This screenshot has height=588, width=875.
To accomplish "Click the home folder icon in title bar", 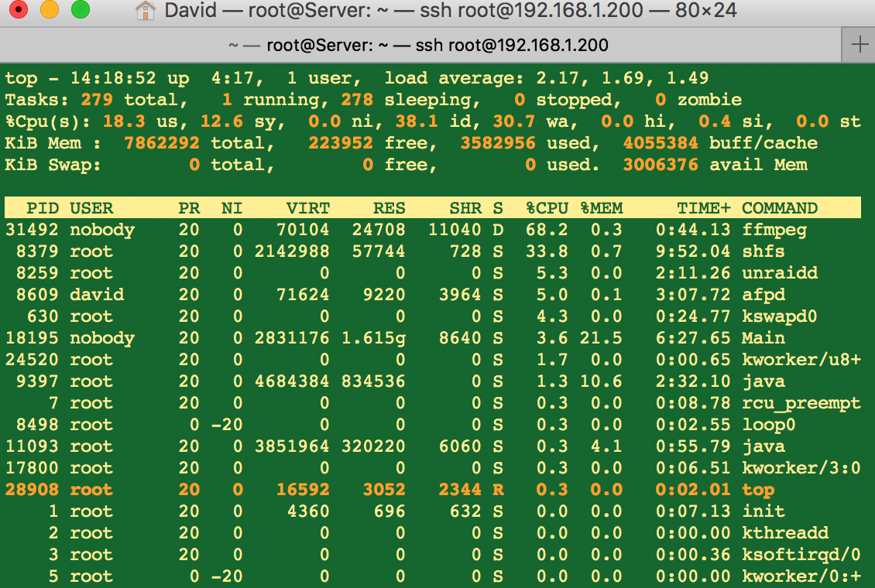I will [145, 11].
